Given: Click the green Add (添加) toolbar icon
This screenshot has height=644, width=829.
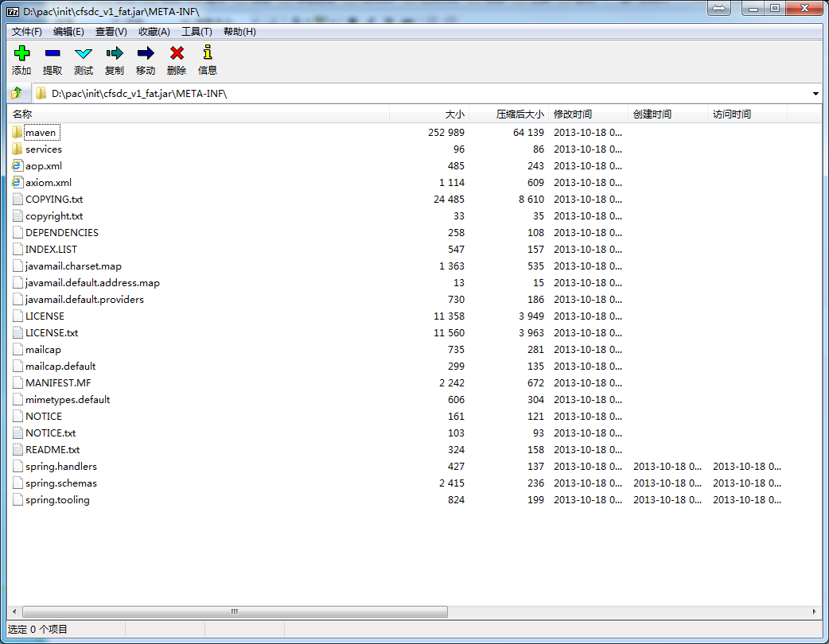Looking at the screenshot, I should [21, 52].
